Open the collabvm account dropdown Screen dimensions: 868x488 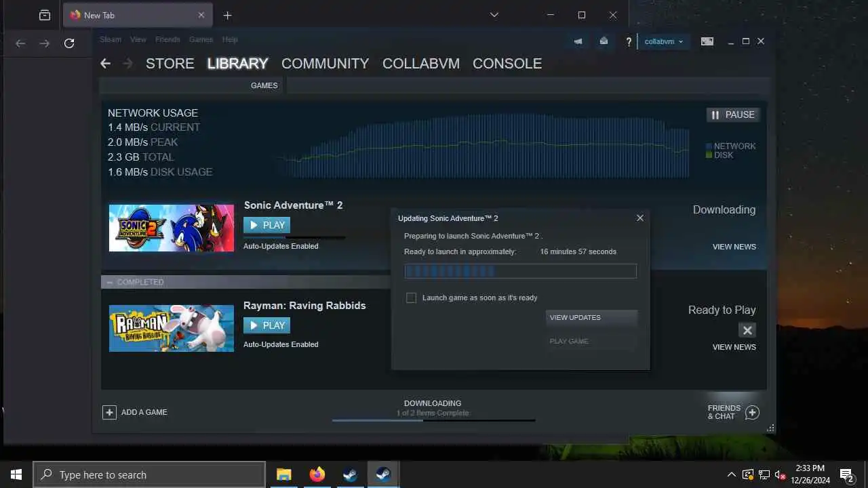click(x=664, y=41)
